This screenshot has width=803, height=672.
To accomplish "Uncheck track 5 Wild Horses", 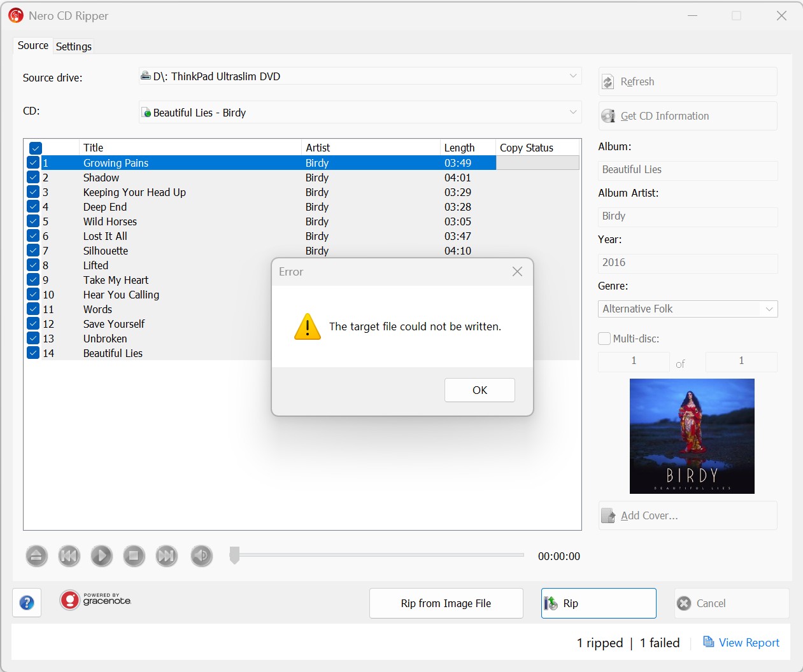I will click(33, 221).
